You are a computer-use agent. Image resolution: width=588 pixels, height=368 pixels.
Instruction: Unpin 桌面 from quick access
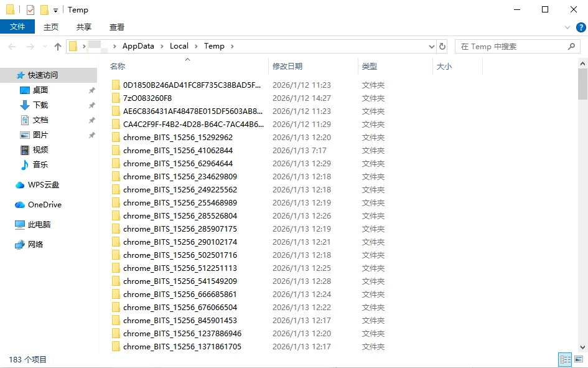coord(91,90)
